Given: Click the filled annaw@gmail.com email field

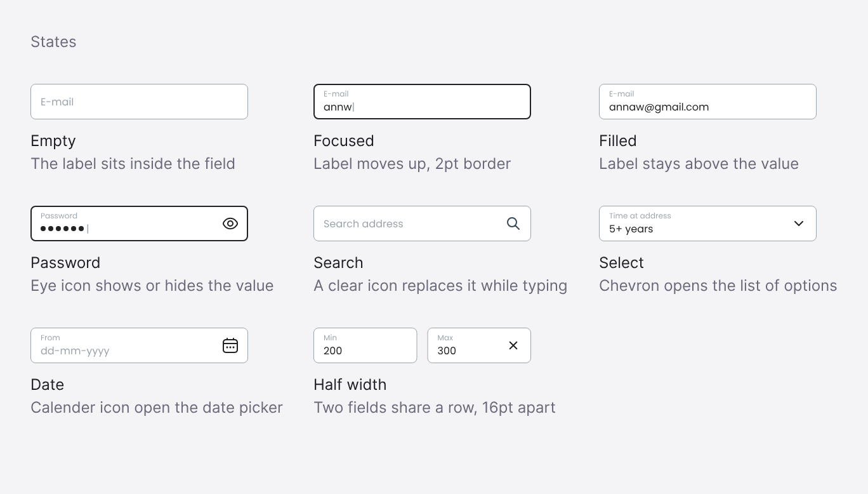Looking at the screenshot, I should (707, 102).
